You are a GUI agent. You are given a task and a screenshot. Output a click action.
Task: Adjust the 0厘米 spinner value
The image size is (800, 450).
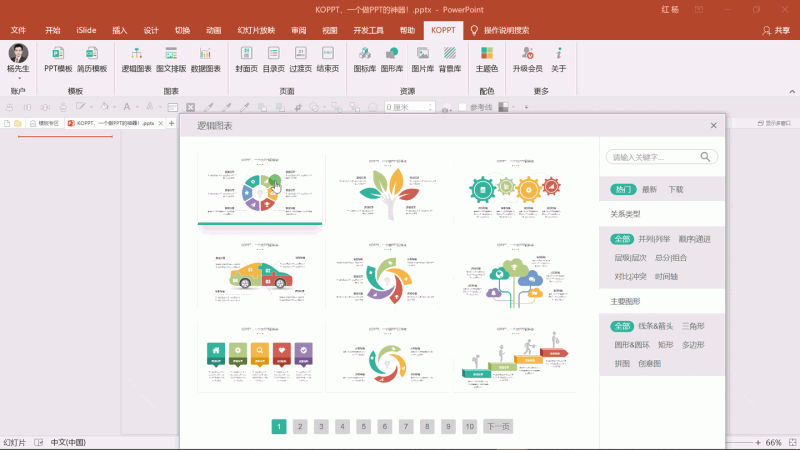click(x=409, y=107)
